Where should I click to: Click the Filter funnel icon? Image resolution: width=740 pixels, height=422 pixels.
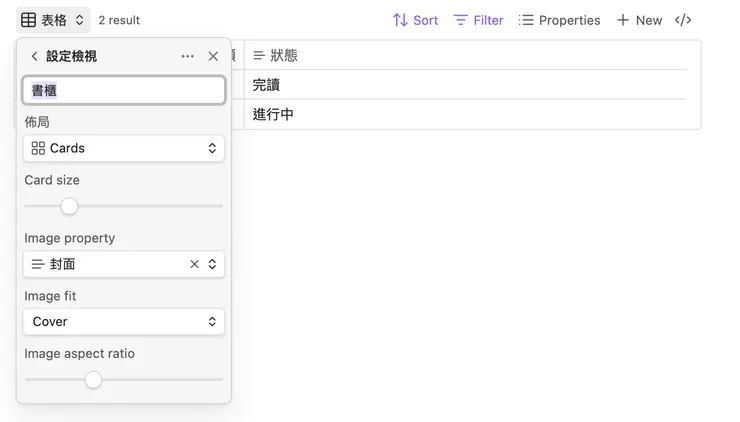coord(461,20)
